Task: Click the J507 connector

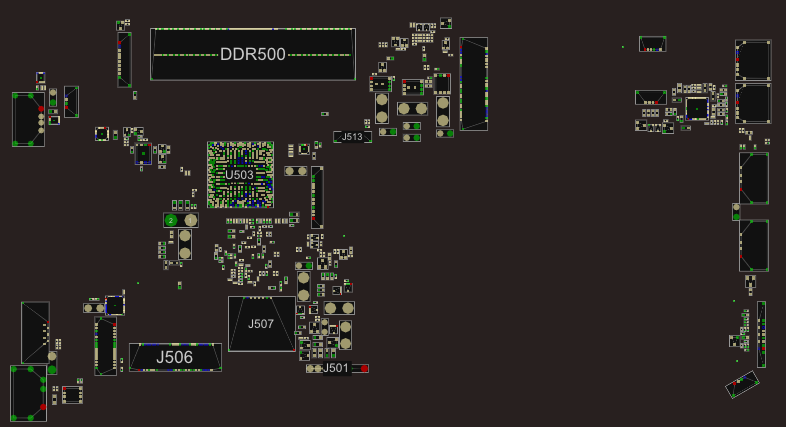Action: [x=261, y=323]
